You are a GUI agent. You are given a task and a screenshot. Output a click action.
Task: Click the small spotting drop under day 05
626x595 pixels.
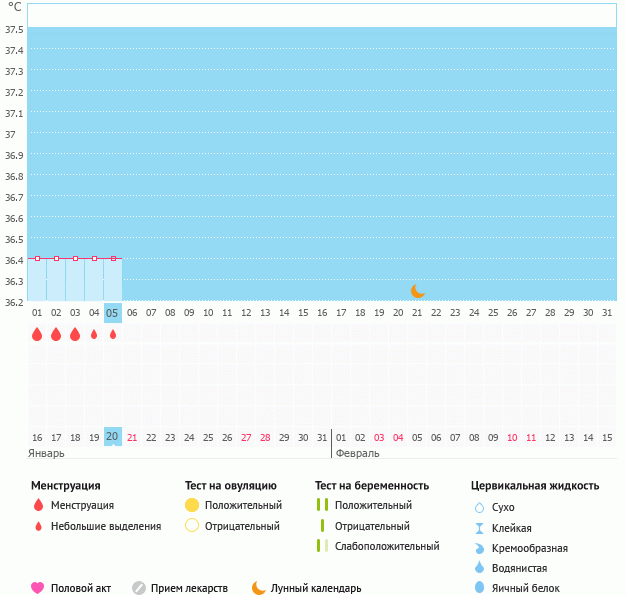pyautogui.click(x=113, y=335)
